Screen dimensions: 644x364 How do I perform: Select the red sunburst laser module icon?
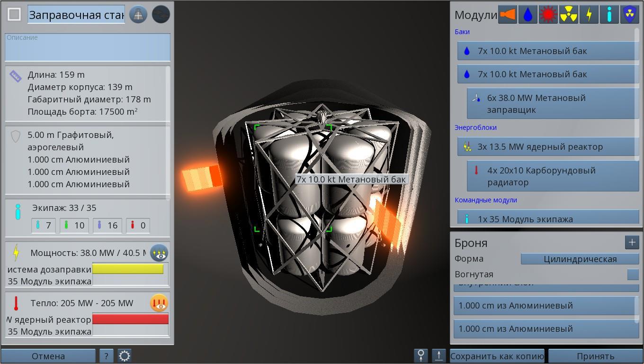[548, 15]
